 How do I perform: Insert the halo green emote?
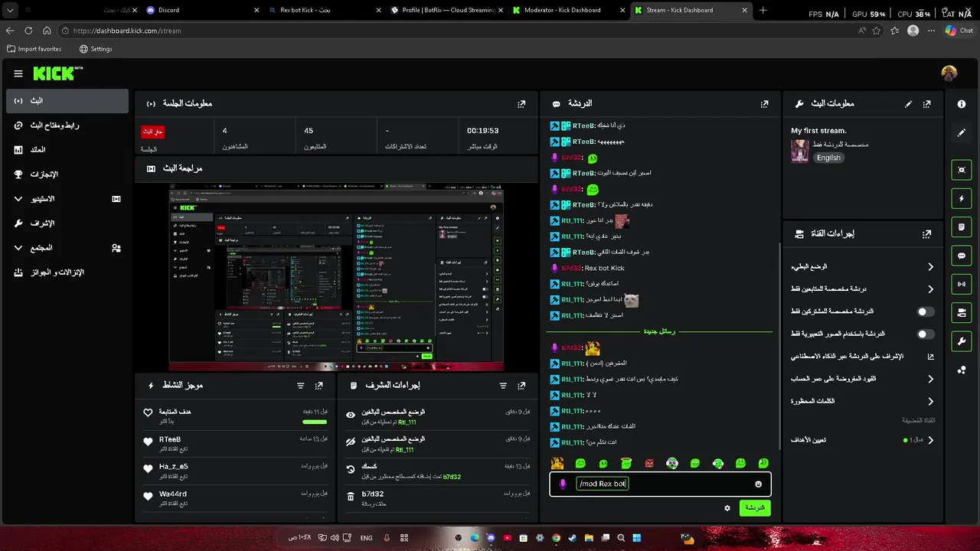(626, 463)
